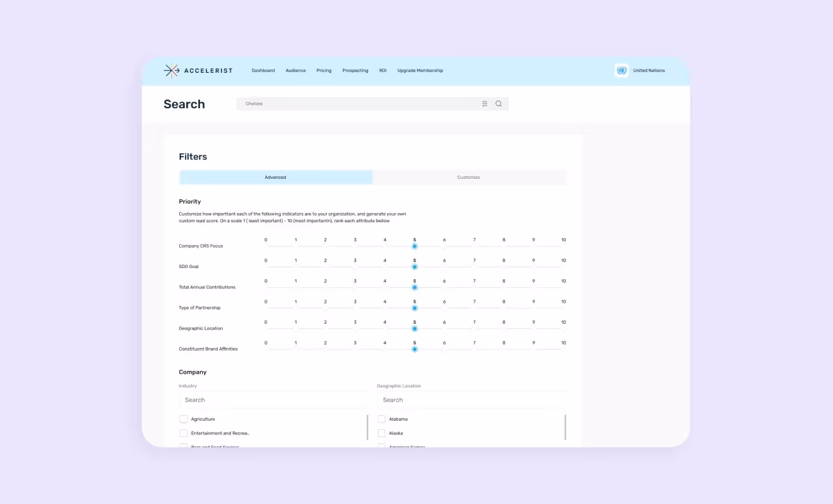Image resolution: width=833 pixels, height=504 pixels.
Task: Enable the Agriculture industry checkbox
Action: 184,419
